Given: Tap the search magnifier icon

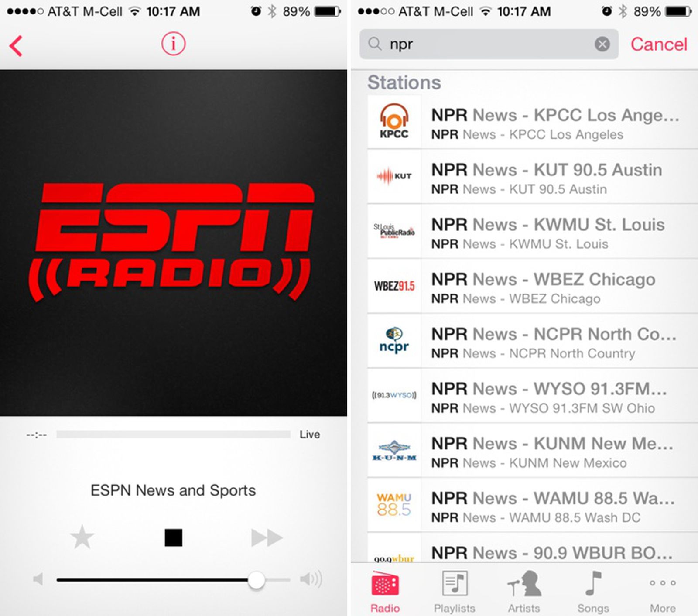Looking at the screenshot, I should coord(376,44).
